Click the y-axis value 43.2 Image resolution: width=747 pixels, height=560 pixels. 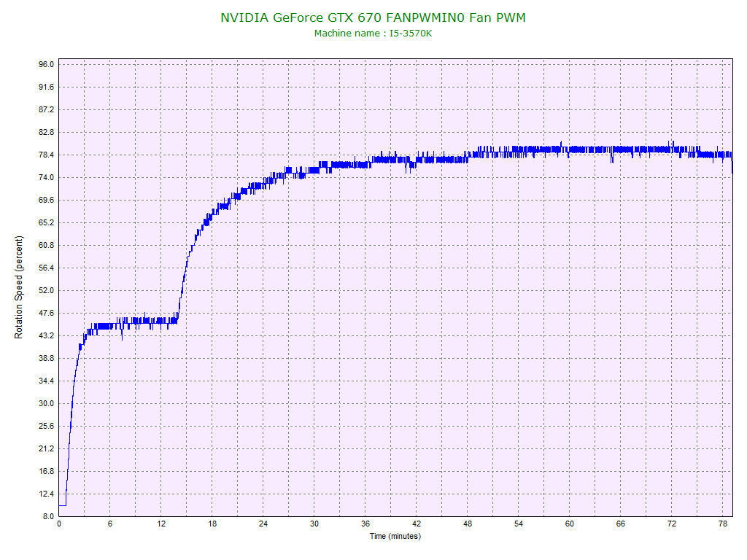point(46,335)
